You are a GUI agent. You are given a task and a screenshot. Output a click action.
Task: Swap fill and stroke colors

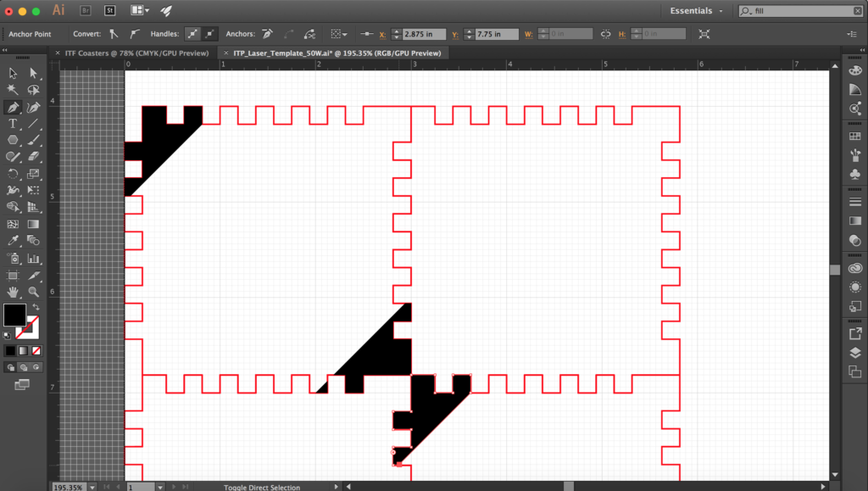(36, 307)
